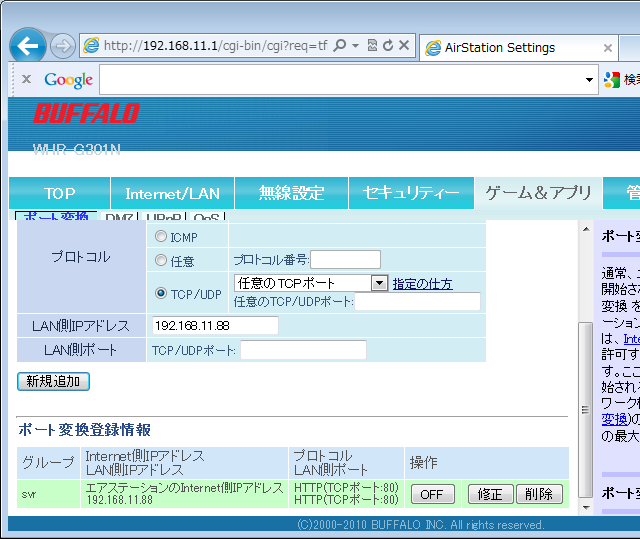The width and height of the screenshot is (640, 539).
Task: Open the ゲーム&アプリ menu tab
Action: pos(538,193)
